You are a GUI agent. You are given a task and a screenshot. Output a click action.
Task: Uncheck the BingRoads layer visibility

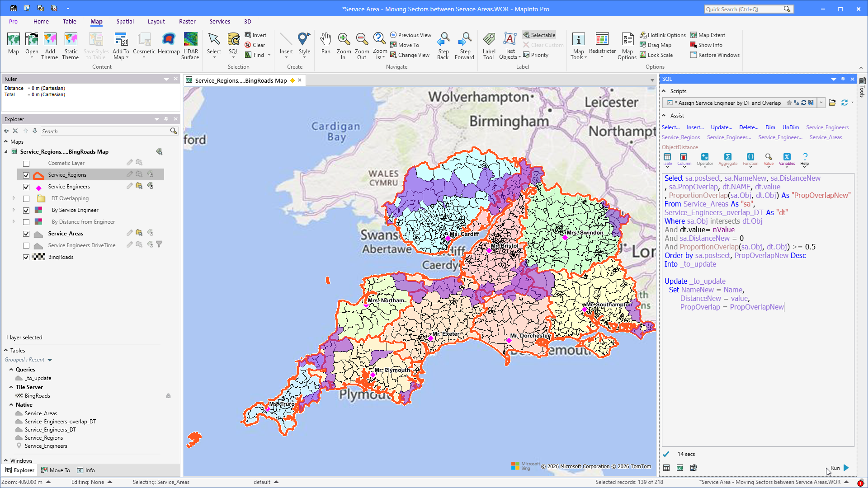point(26,258)
